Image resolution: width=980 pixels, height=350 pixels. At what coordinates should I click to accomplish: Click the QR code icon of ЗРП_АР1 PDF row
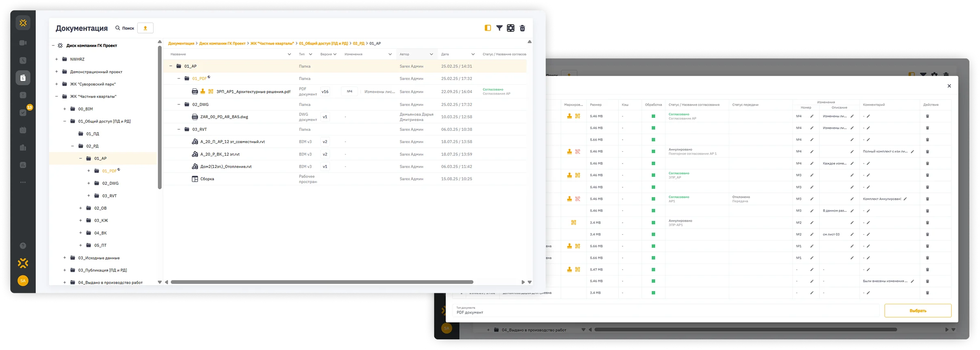211,91
